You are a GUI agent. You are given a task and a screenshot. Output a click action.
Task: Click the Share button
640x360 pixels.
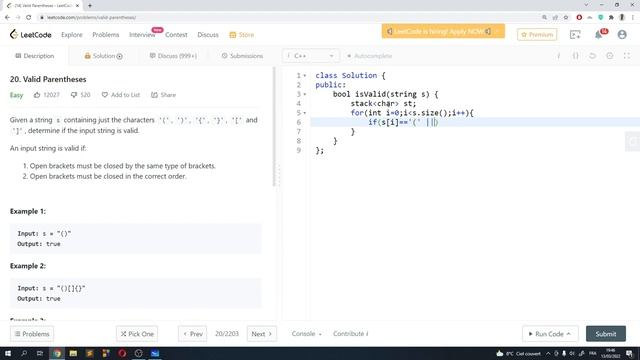163,95
